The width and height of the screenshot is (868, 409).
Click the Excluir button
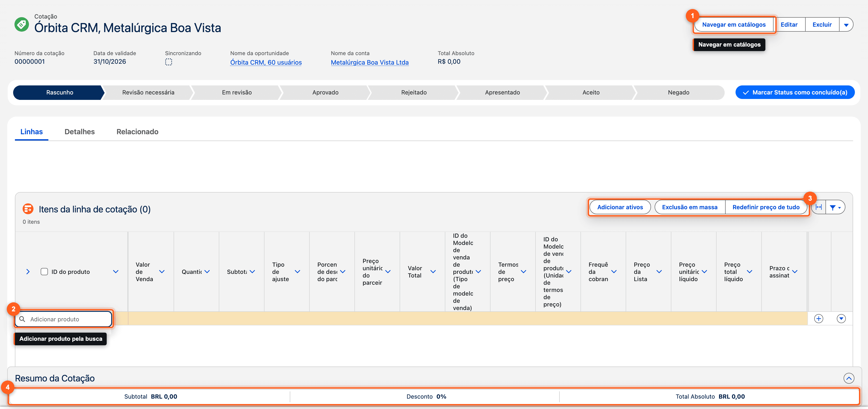coord(822,25)
